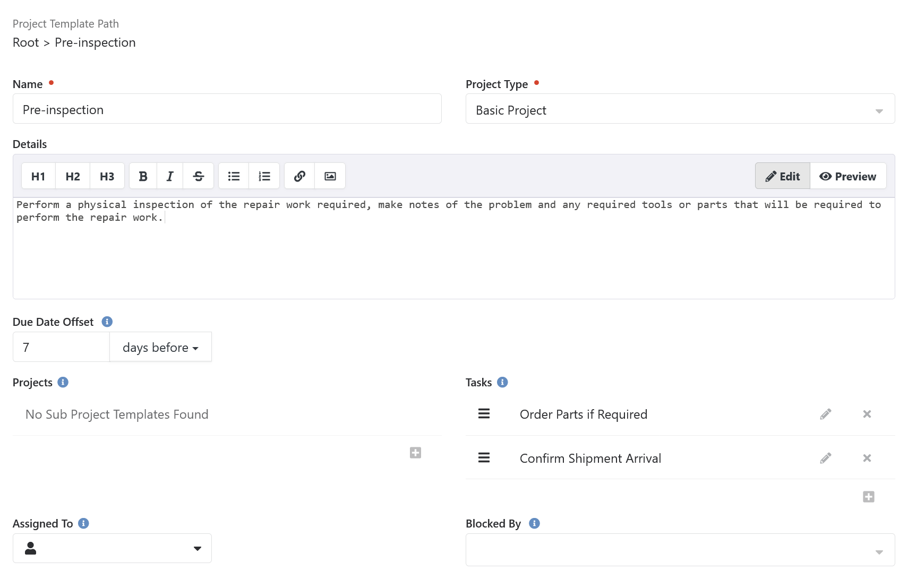Remove the Confirm Shipment Arrival task
This screenshot has height=588, width=908.
[867, 458]
